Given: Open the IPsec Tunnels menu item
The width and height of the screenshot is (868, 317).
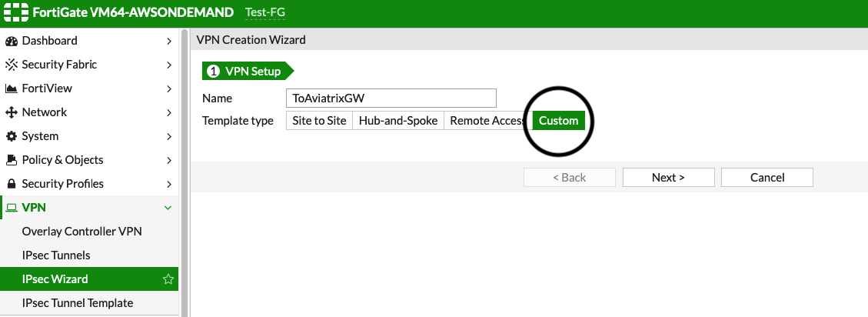Looking at the screenshot, I should click(x=56, y=255).
